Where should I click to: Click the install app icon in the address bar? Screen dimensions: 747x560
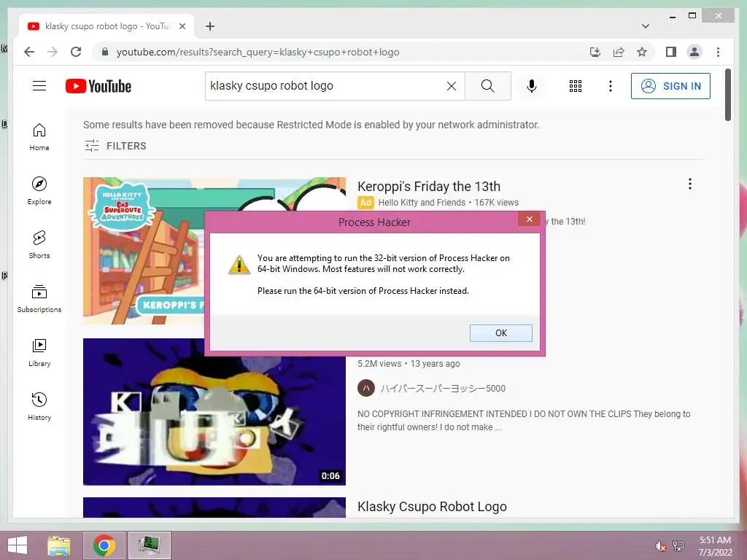pyautogui.click(x=595, y=52)
